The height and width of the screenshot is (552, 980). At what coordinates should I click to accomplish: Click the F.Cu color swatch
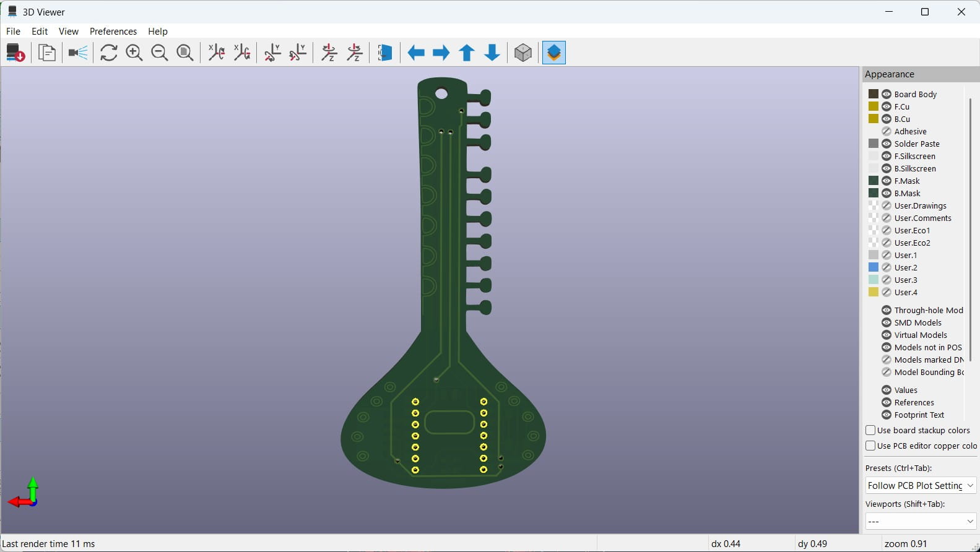click(874, 106)
